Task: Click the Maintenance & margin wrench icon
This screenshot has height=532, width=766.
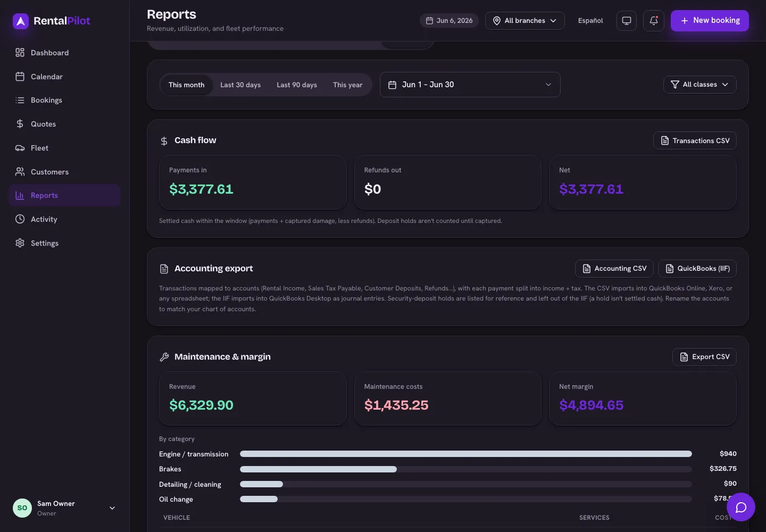Action: pyautogui.click(x=164, y=357)
